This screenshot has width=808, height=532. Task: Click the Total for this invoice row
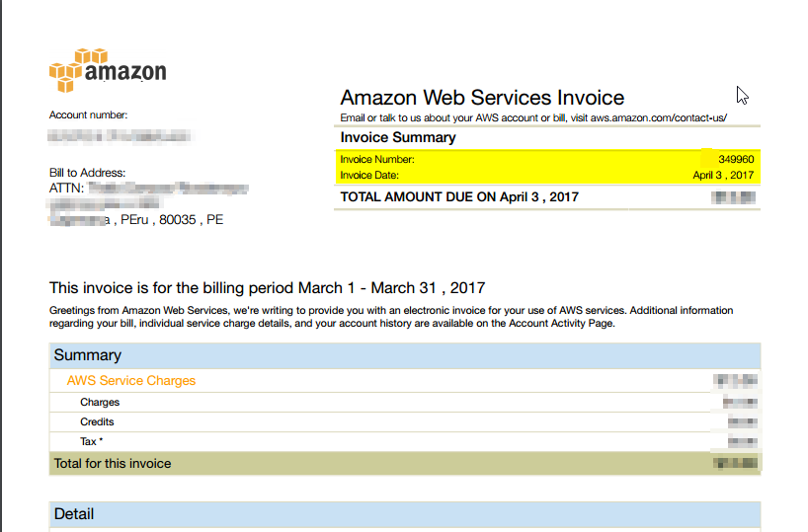point(113,463)
